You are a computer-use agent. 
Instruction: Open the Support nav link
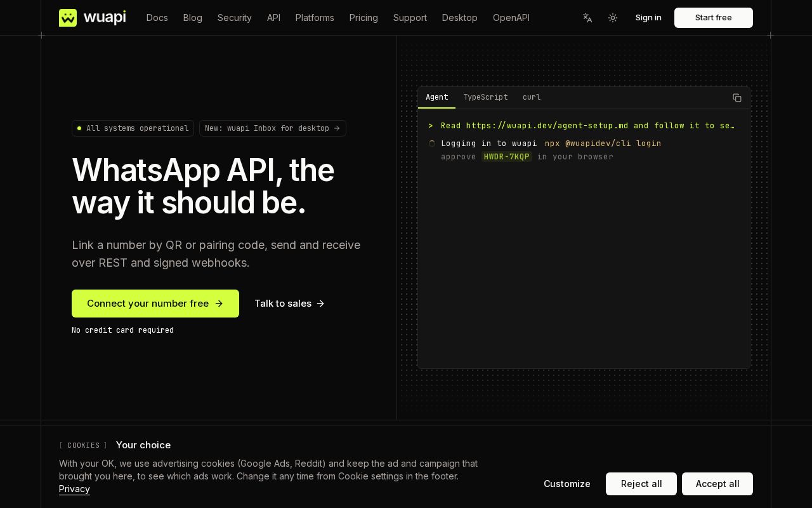(x=410, y=18)
